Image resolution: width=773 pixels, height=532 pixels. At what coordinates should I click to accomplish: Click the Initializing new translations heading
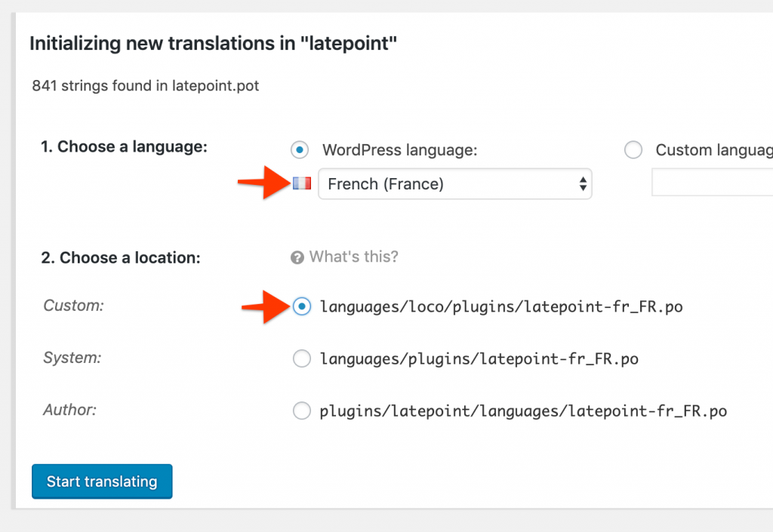click(213, 43)
